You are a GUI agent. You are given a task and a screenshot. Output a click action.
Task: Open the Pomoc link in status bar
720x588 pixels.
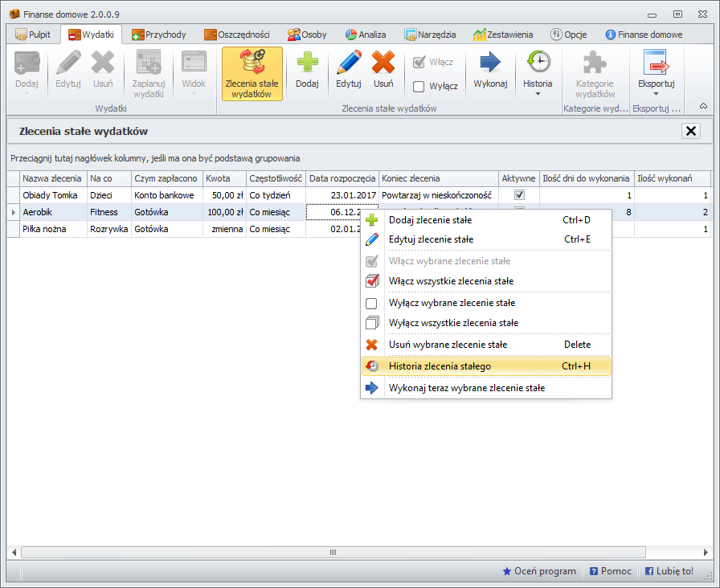(610, 571)
